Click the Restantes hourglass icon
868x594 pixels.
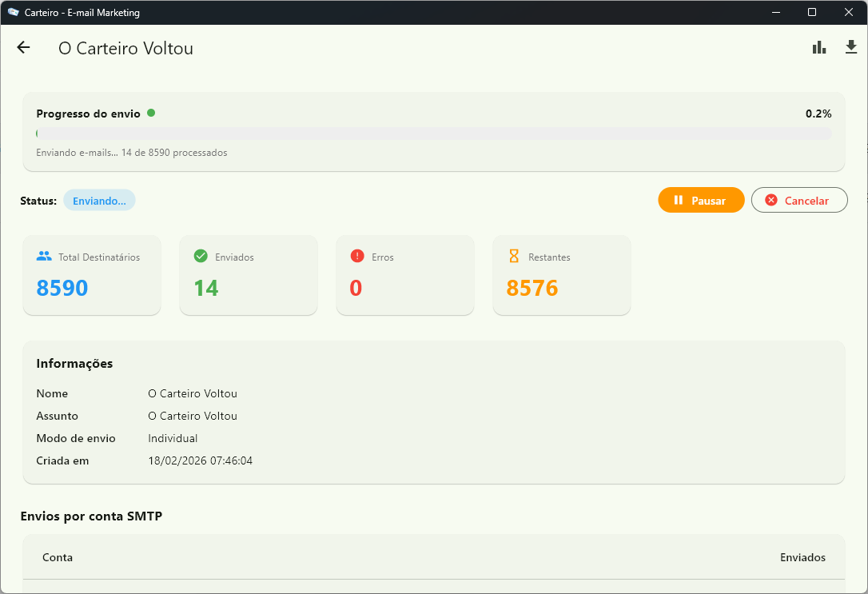[514, 257]
